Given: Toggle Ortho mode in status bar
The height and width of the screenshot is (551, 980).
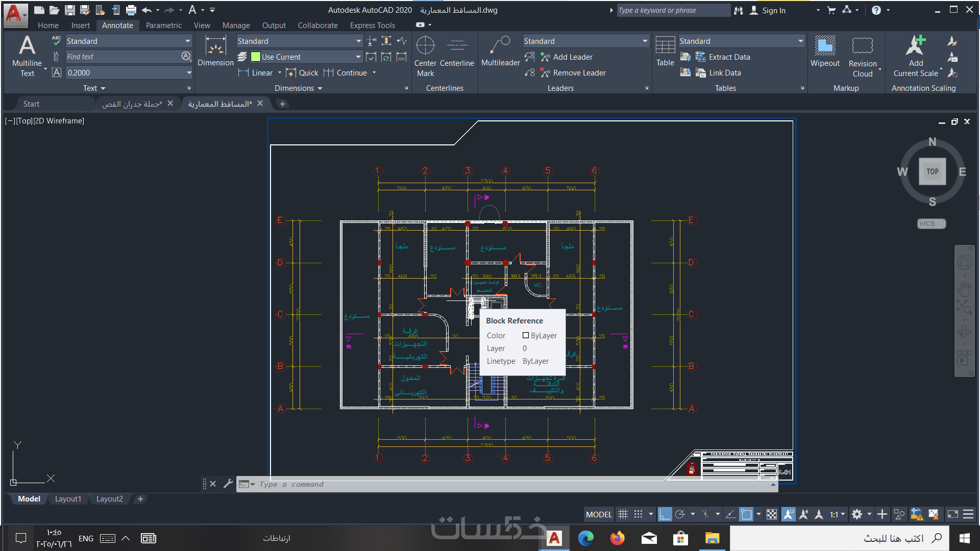Looking at the screenshot, I should pyautogui.click(x=665, y=514).
